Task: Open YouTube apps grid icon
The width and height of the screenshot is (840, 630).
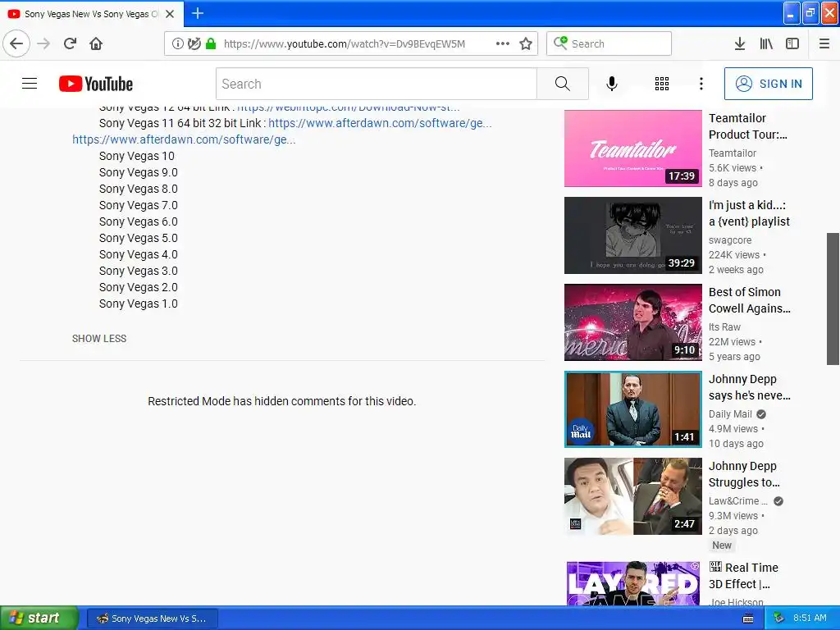Action: [x=662, y=84]
